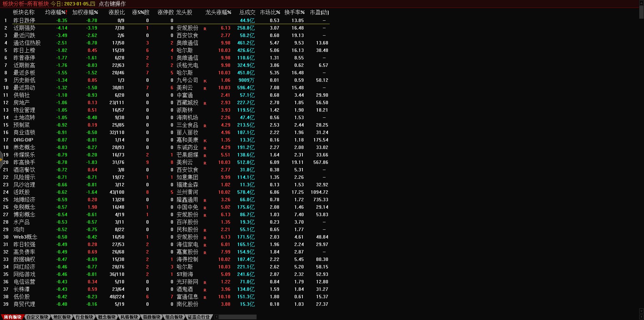The image size is (644, 320).
Task: Open the 自定义板块 tab
Action: pos(37,317)
